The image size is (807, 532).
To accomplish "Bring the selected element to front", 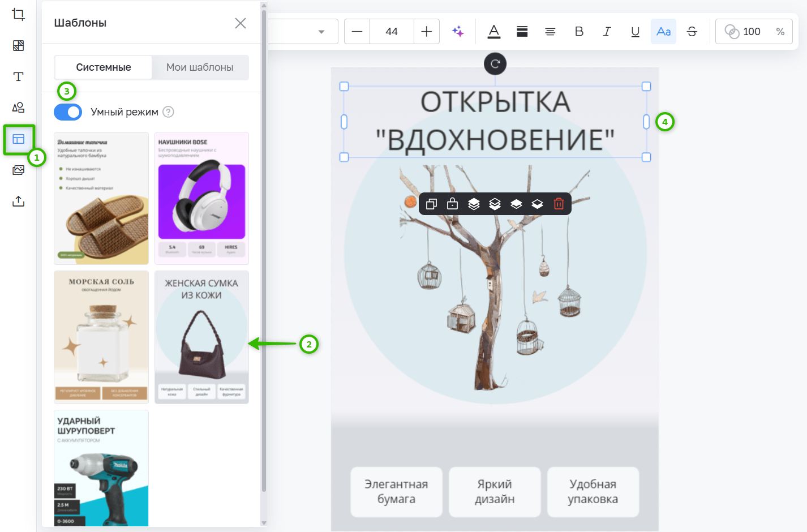I will (474, 204).
